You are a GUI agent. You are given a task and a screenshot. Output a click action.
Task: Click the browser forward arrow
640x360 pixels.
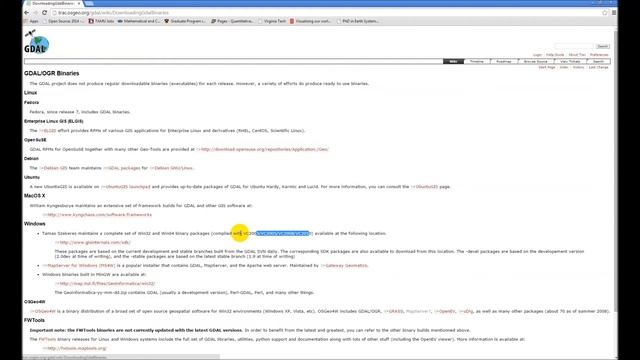(36, 13)
